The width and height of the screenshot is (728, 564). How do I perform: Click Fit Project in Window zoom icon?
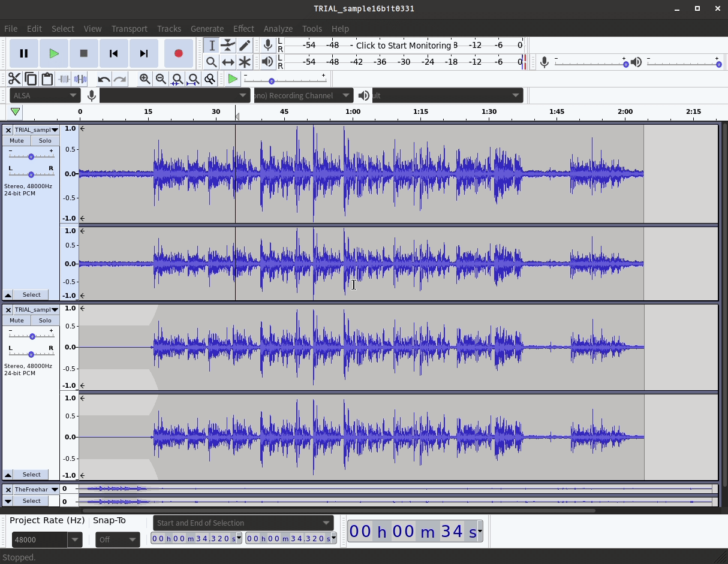pyautogui.click(x=193, y=79)
